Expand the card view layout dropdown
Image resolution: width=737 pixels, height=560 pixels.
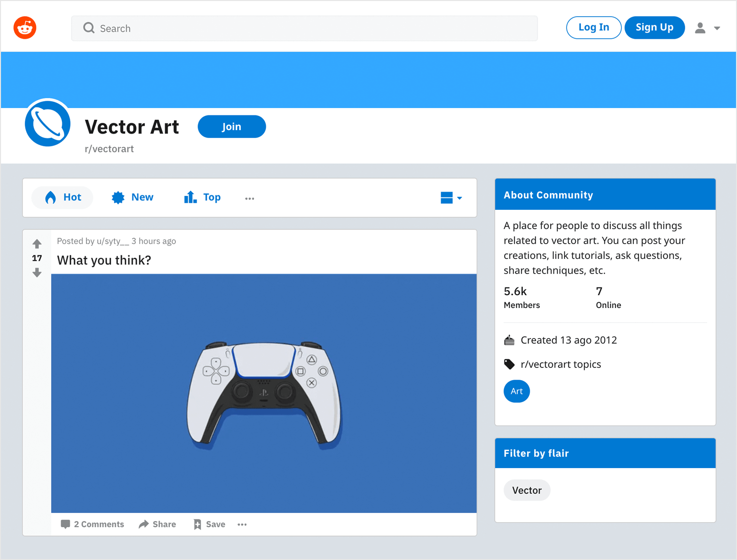pos(451,198)
